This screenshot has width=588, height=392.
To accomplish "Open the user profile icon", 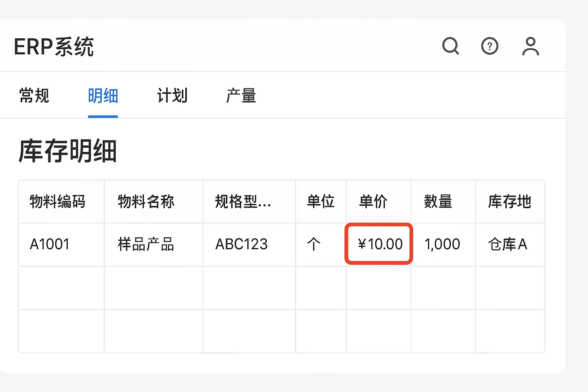I will (531, 46).
